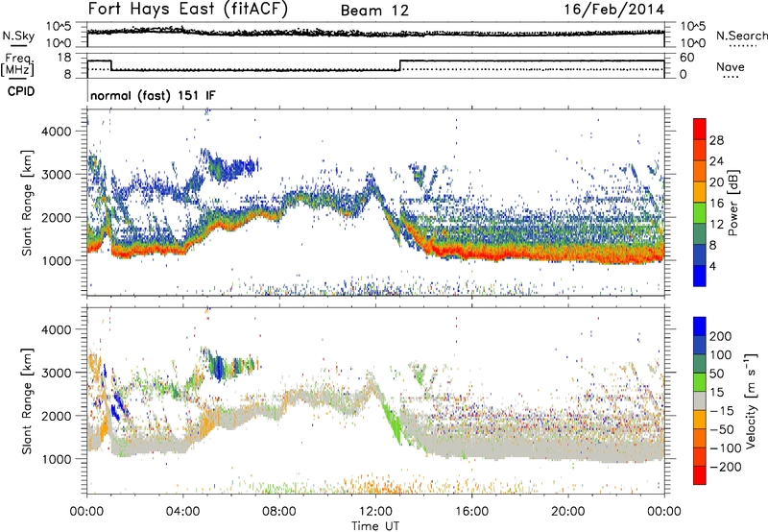Click the frequency step-up at 13:00 UT

(400, 65)
